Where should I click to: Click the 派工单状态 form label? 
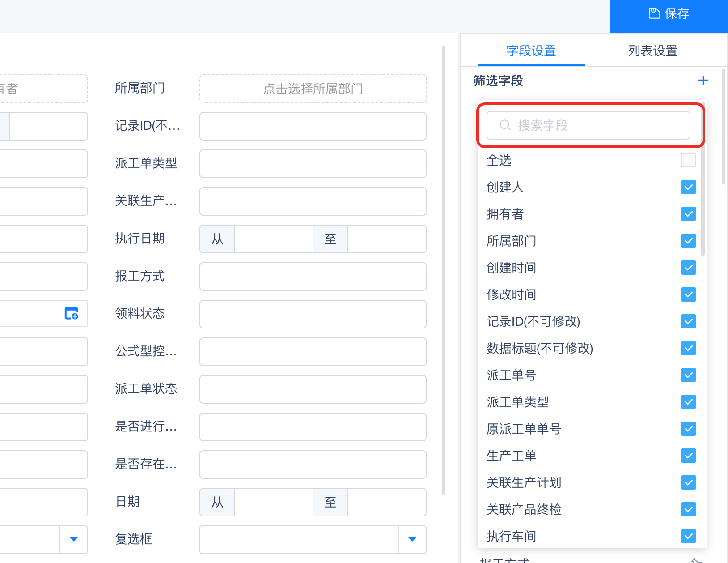point(146,389)
